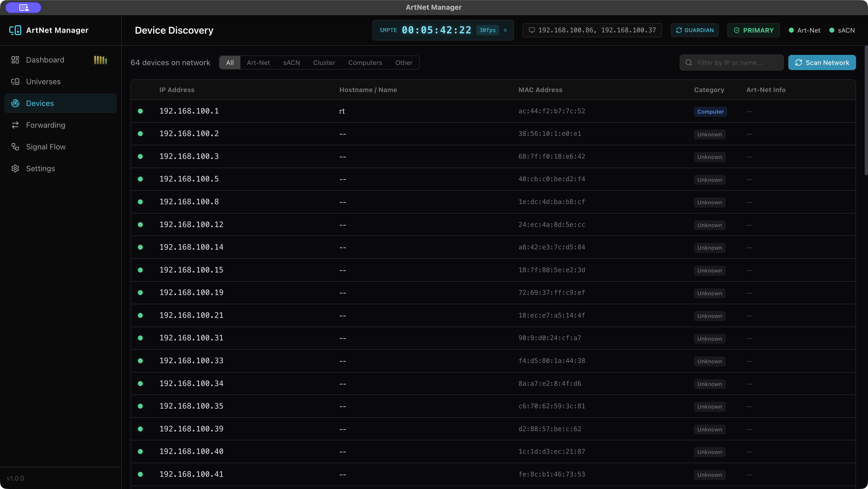Screen dimensions: 868x489
Task: Focus the Filter by IP or name field
Action: click(x=731, y=62)
